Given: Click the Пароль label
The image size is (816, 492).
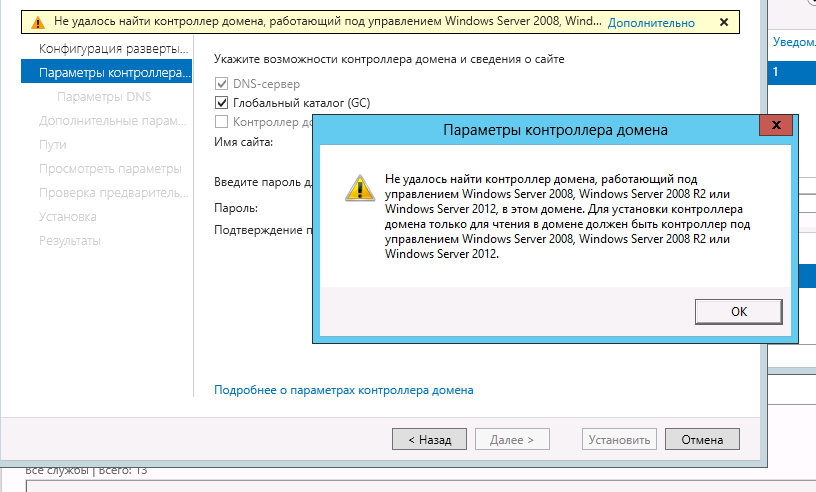Looking at the screenshot, I should 236,208.
